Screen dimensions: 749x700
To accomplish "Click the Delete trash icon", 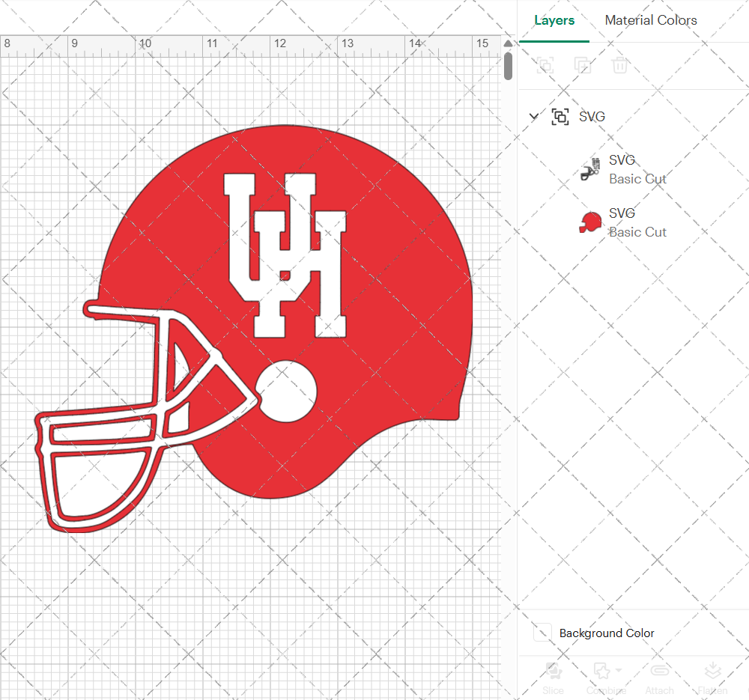I will [x=619, y=65].
